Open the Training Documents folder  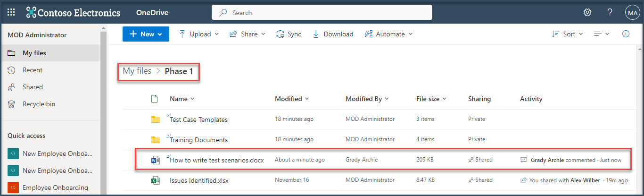(x=198, y=140)
